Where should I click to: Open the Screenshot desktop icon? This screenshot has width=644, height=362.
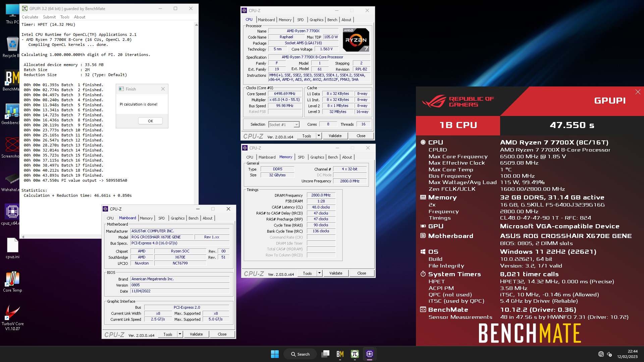point(12,147)
